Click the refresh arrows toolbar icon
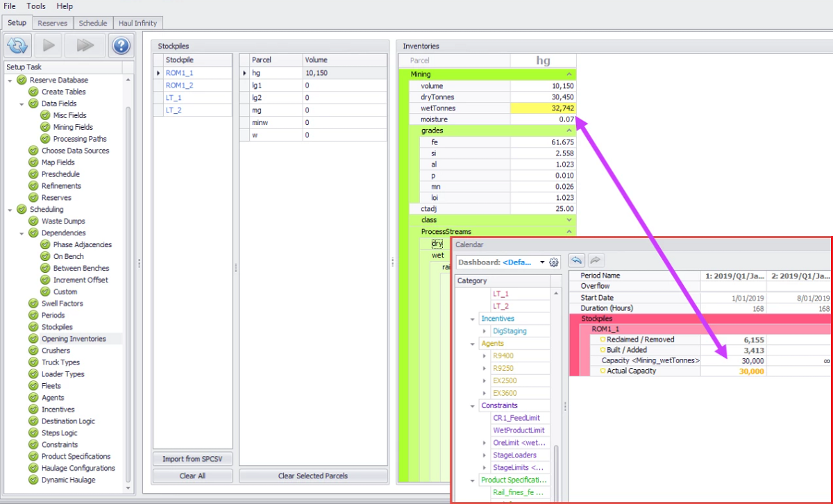The image size is (833, 504). point(17,46)
